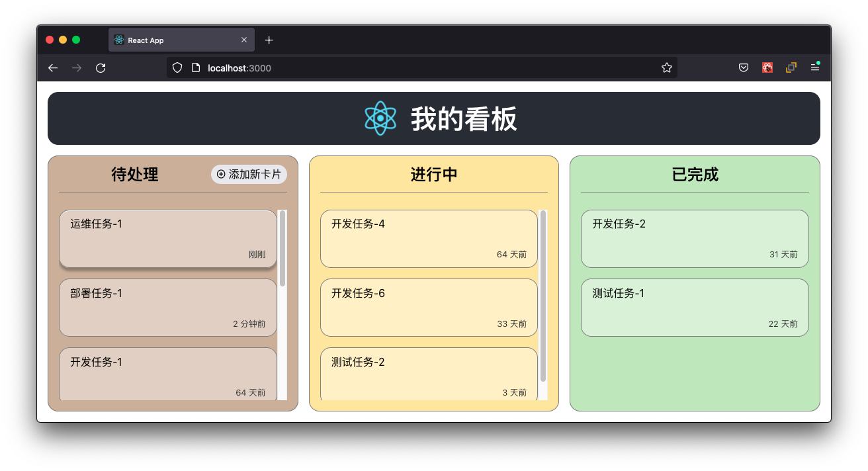Click the 已完成 column heading

(x=695, y=175)
